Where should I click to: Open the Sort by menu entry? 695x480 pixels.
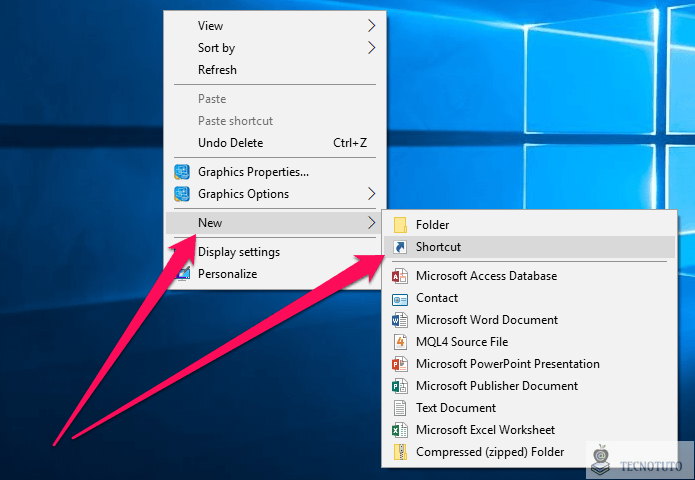point(275,48)
